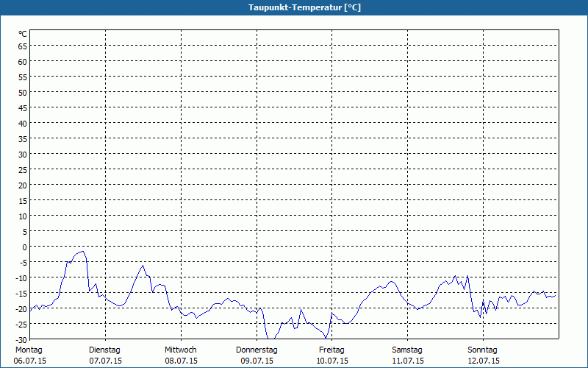The height and width of the screenshot is (368, 588).
Task: Click the 30 value on the y-axis
Action: point(22,154)
